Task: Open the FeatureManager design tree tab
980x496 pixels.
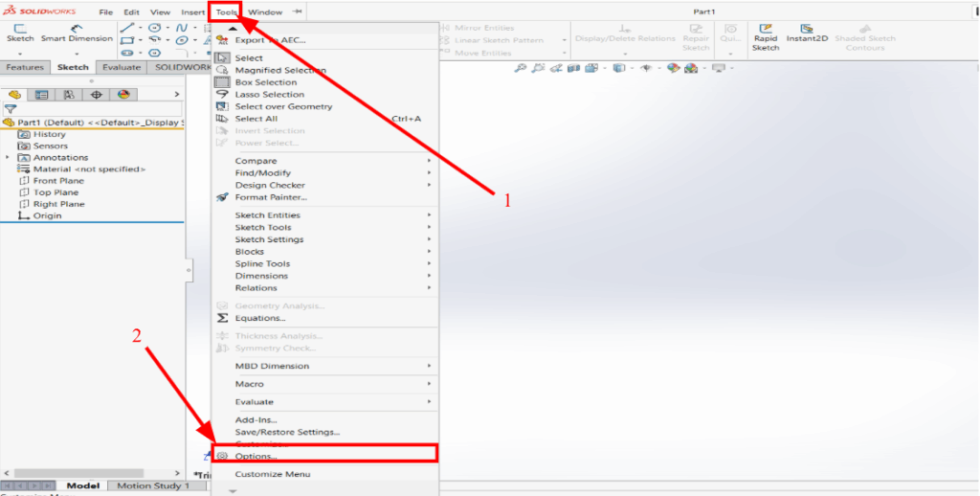Action: tap(14, 95)
